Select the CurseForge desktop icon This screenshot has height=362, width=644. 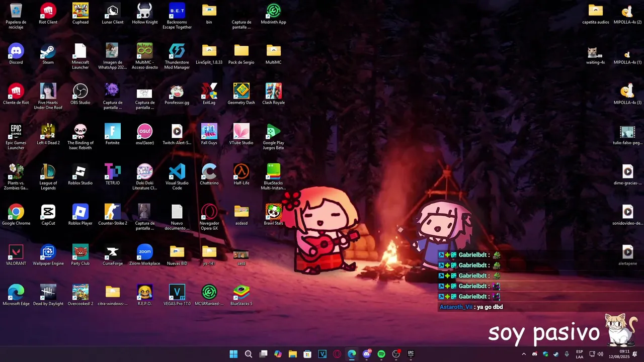tap(113, 255)
